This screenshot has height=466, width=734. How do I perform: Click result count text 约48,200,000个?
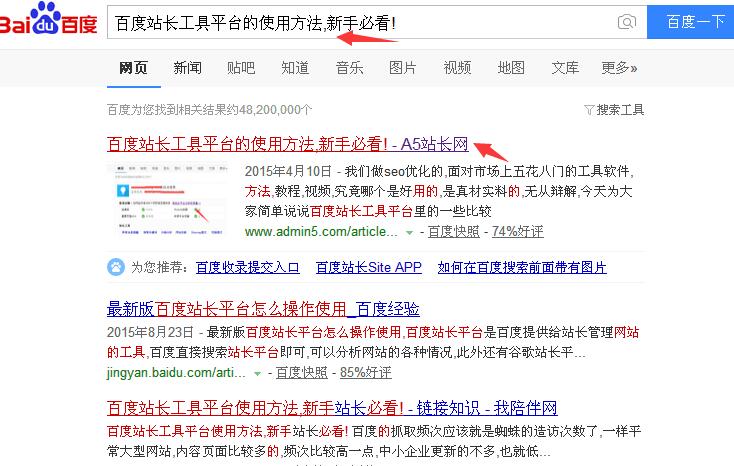pyautogui.click(x=269, y=110)
